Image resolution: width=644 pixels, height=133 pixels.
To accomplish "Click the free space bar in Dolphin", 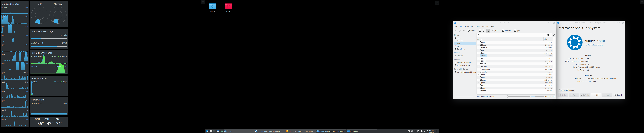I will (x=538, y=96).
